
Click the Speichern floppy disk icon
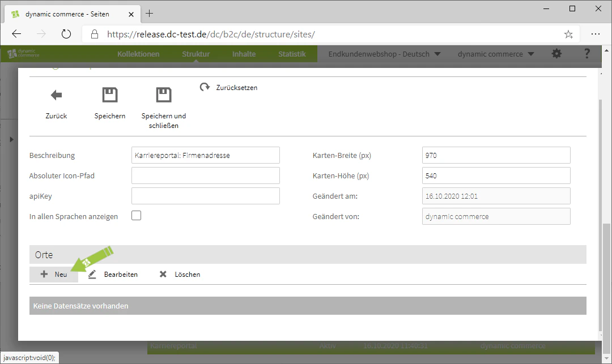pyautogui.click(x=110, y=95)
